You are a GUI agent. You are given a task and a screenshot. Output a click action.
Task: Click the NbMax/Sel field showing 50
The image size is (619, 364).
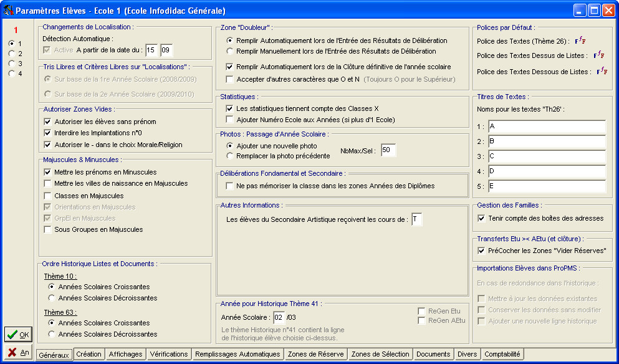pyautogui.click(x=388, y=150)
